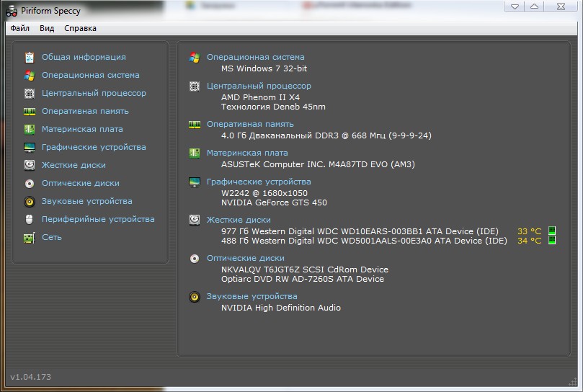This screenshot has height=392, width=583.
Task: Click green temperature indicator for WD10EARS drive
Action: (552, 231)
